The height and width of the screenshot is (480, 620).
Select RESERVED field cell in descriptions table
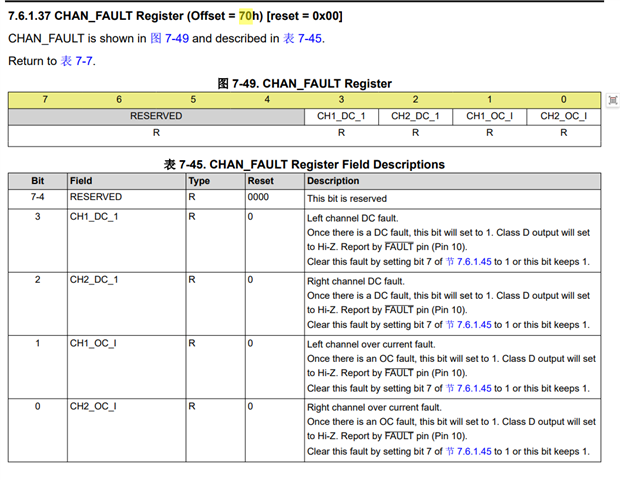pyautogui.click(x=127, y=197)
